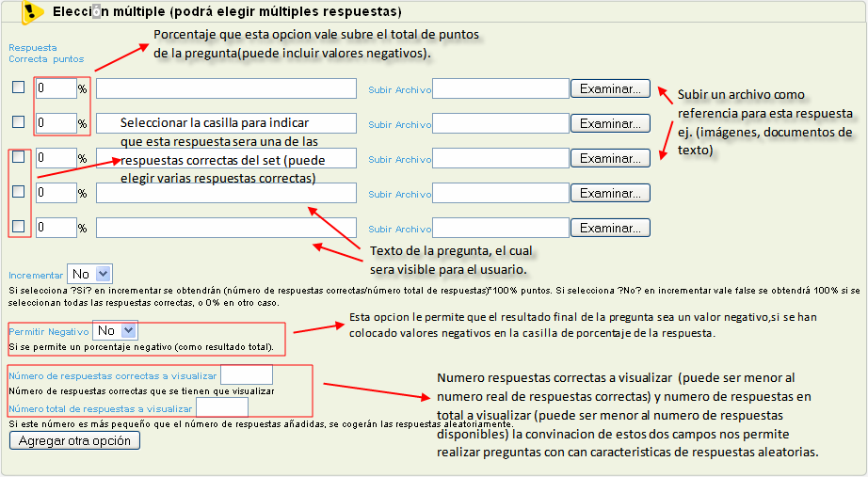Screen dimensions: 868x477
Task: Click the second row's Subir Archivo label
Action: [x=400, y=124]
